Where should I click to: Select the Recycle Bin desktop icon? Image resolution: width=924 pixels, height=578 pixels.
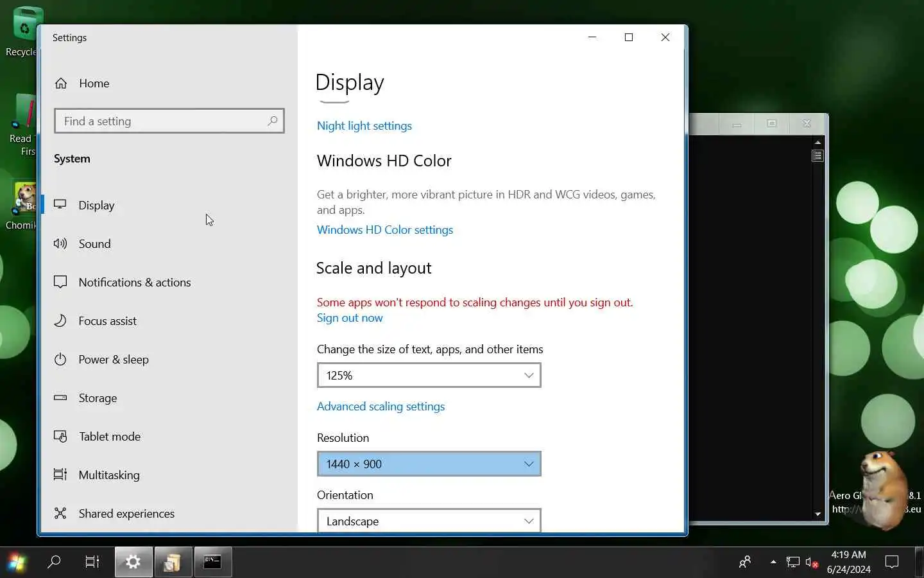[21, 32]
